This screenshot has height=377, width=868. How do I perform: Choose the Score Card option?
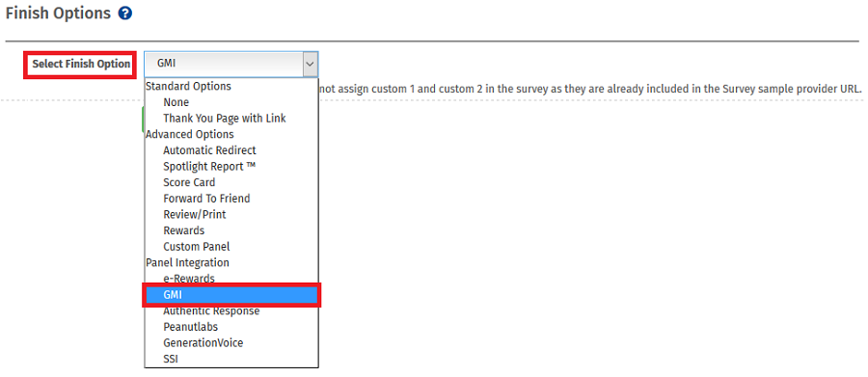click(231, 182)
